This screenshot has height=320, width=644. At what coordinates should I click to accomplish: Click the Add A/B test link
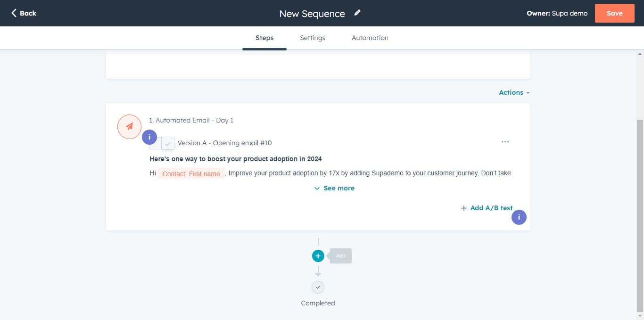pyautogui.click(x=487, y=208)
